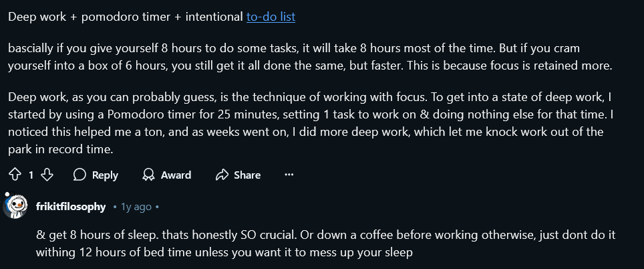Click the "1y ago" timestamp

coord(136,207)
